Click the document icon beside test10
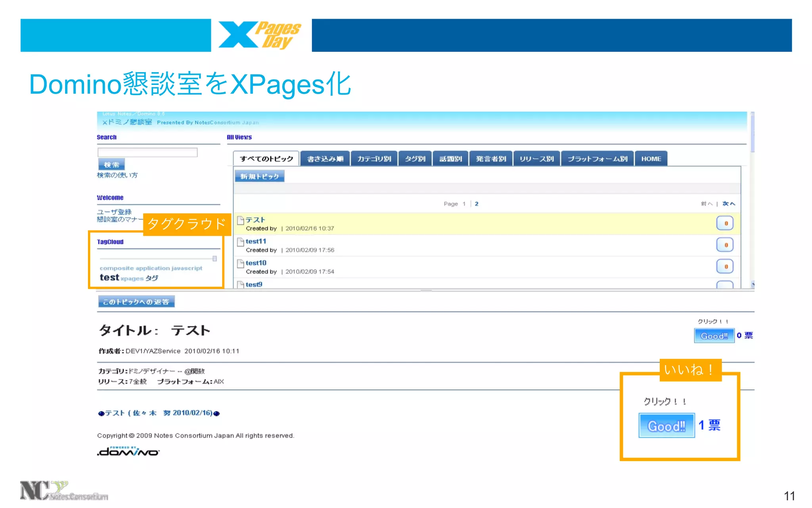The height and width of the screenshot is (508, 812). [x=240, y=264]
